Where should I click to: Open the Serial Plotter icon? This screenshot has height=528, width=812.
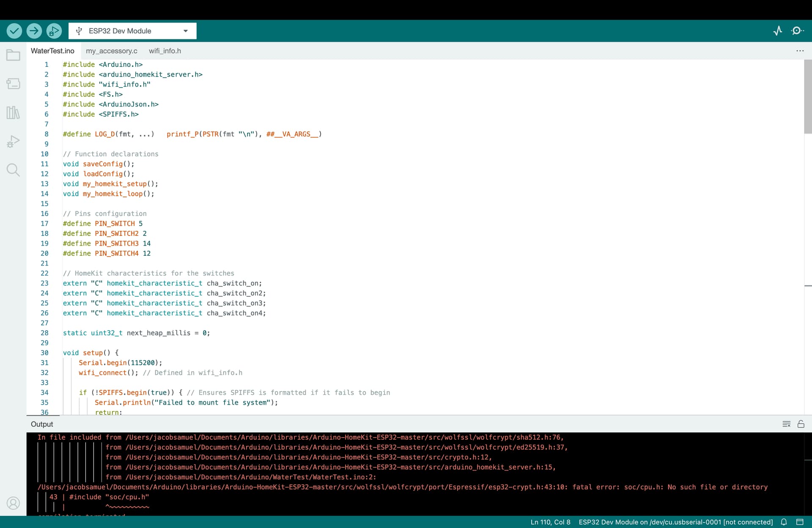(x=777, y=31)
